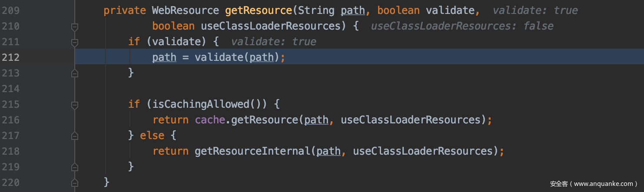Collapse the isCachingAllowed block on line 215
644x192 pixels.
click(x=75, y=105)
